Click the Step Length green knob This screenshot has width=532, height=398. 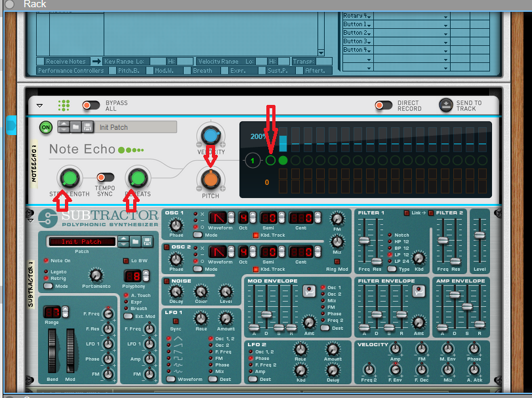pos(70,178)
